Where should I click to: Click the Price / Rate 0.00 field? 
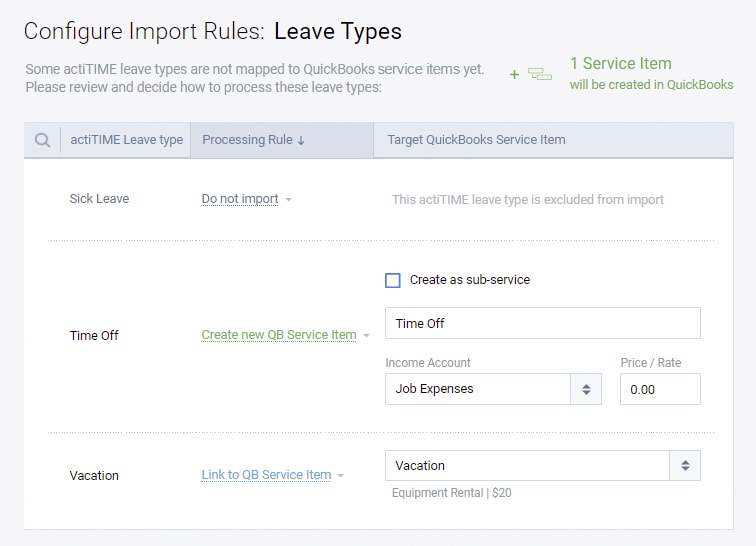(x=660, y=389)
